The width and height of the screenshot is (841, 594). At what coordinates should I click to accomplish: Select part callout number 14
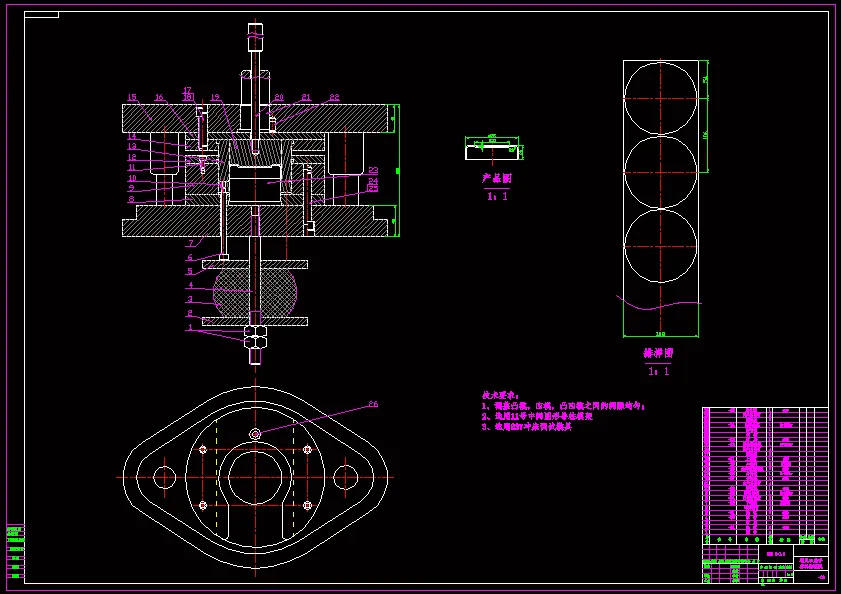tap(132, 136)
